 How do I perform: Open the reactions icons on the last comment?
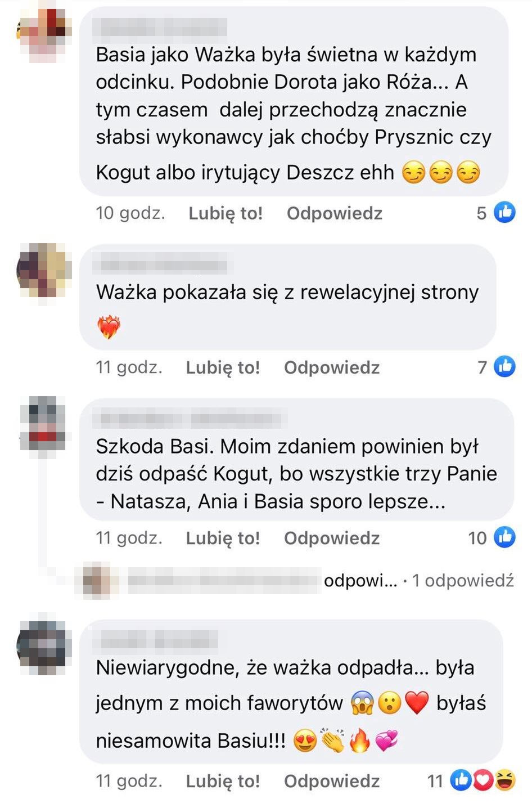pos(483,780)
